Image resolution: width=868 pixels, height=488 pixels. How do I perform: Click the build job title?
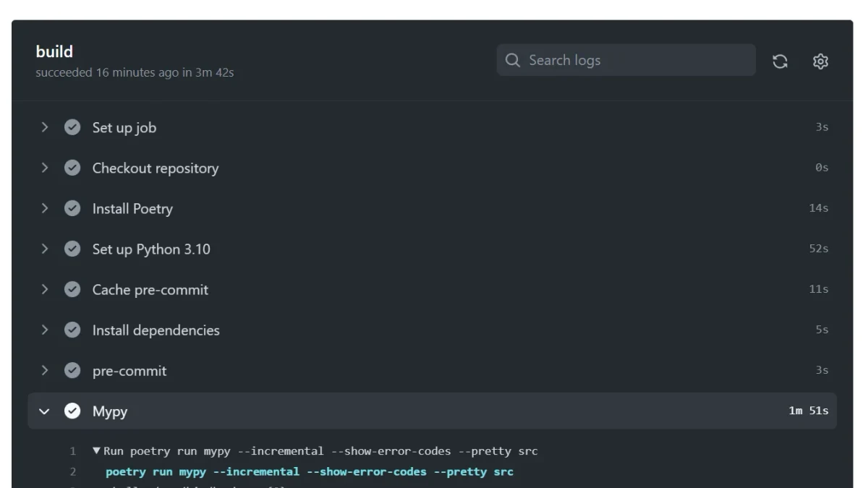(54, 51)
